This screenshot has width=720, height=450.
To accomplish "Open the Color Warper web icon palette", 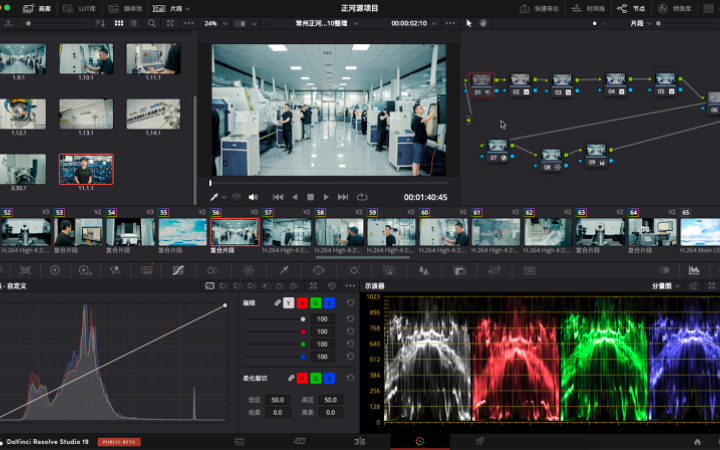I will pyautogui.click(x=248, y=270).
